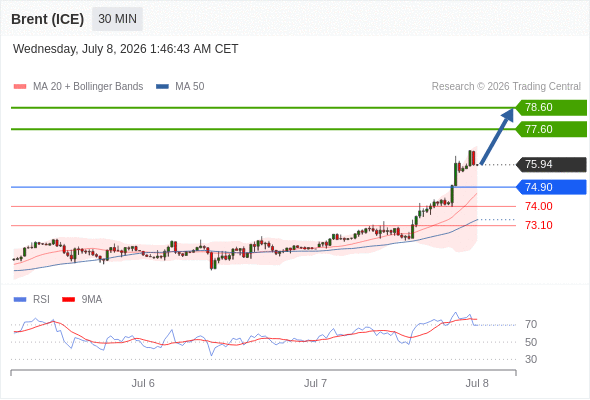Select the Jul 8 date axis label
The image size is (590, 400).
(x=477, y=383)
